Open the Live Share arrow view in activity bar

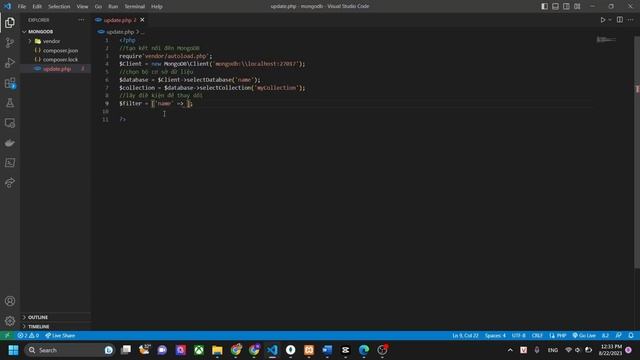coord(10,182)
